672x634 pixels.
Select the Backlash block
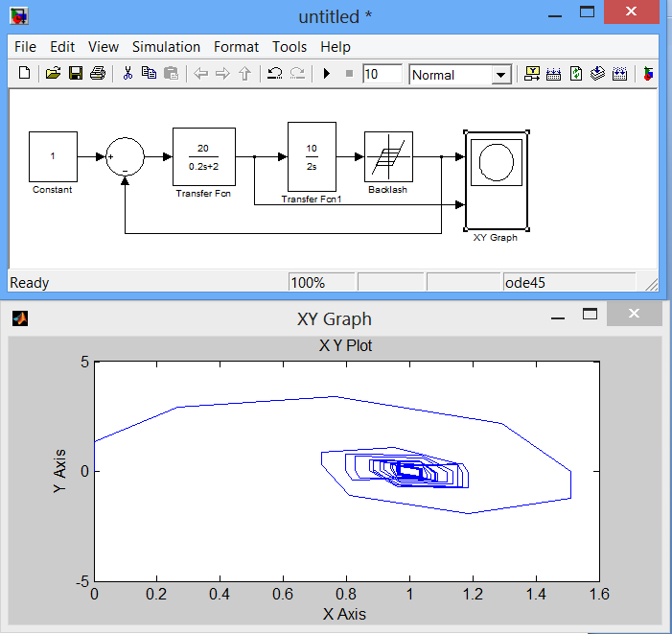point(388,157)
